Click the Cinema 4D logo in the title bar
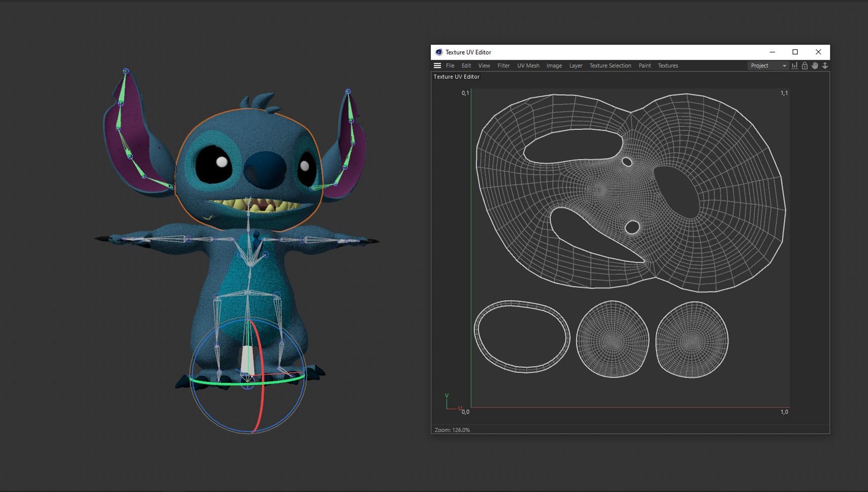The image size is (868, 492). [x=439, y=52]
